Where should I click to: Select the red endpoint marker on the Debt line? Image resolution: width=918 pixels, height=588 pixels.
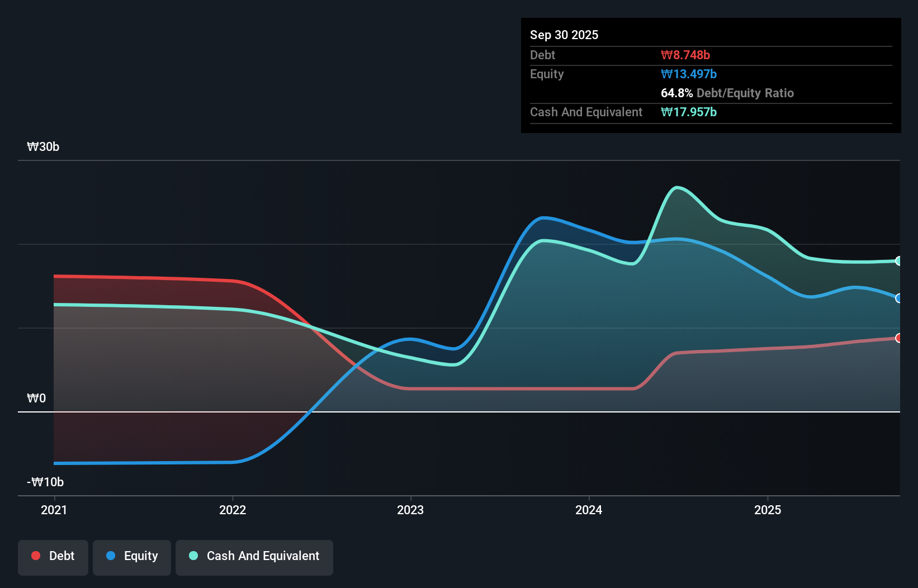898,338
